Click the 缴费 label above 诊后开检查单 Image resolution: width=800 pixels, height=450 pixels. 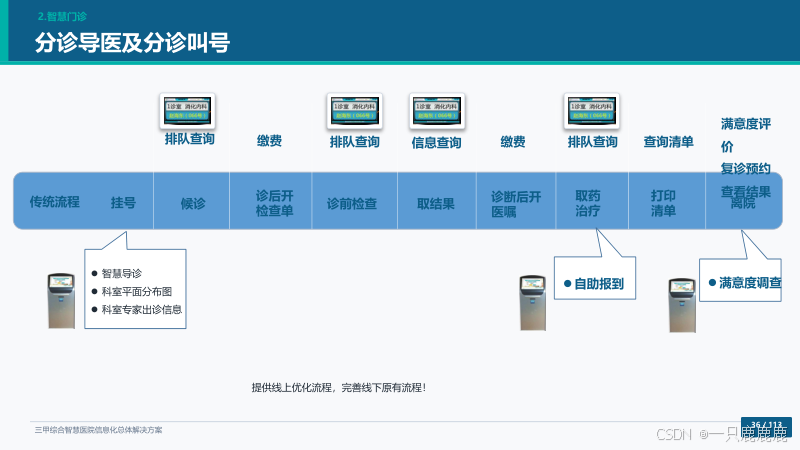[269, 141]
